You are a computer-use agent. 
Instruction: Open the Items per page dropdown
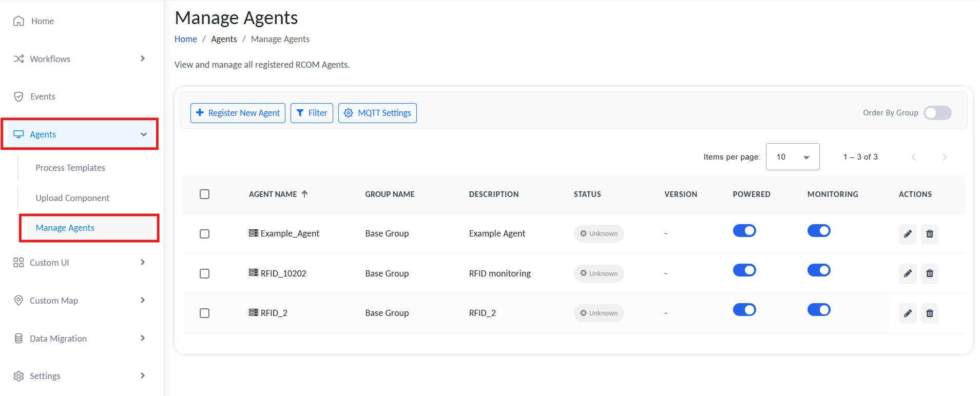792,157
